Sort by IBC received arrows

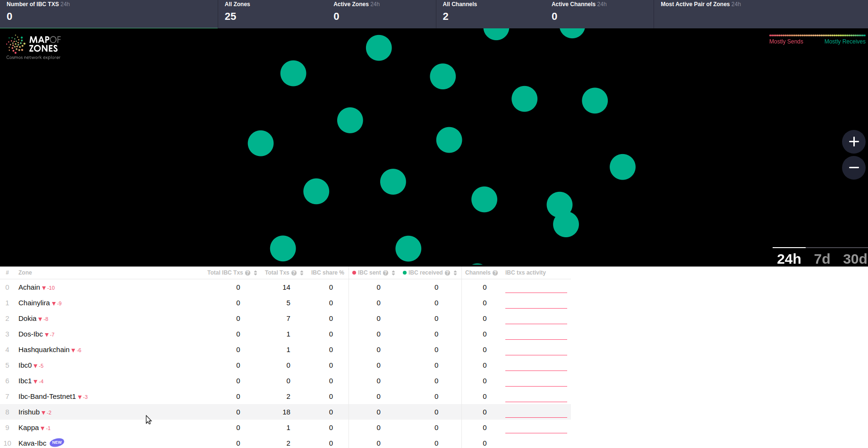(x=455, y=273)
